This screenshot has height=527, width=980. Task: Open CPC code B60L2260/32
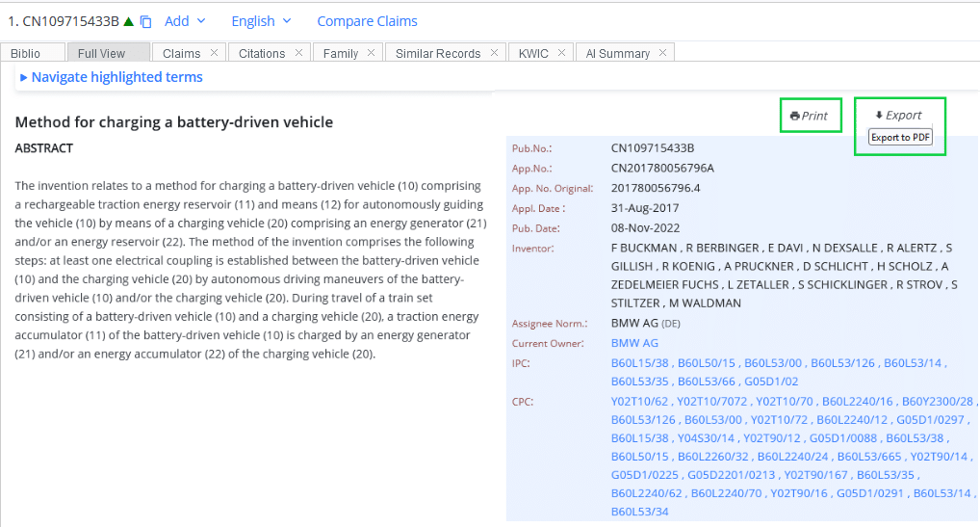(713, 457)
